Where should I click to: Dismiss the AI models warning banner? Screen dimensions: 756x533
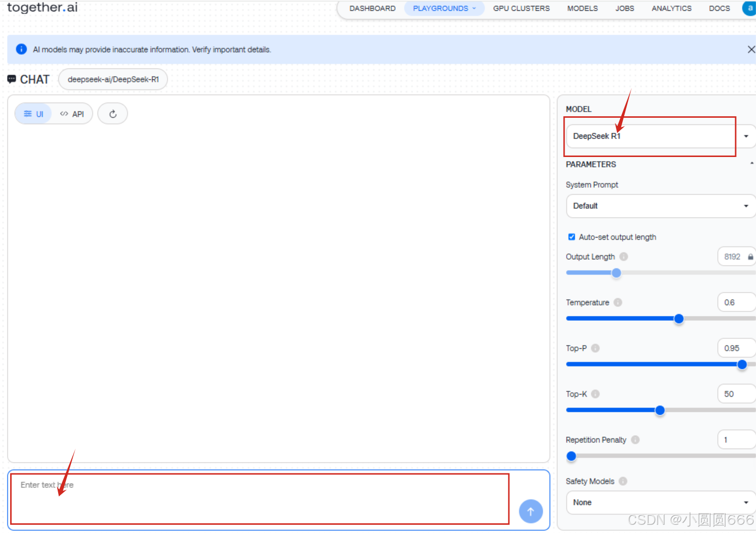751,49
